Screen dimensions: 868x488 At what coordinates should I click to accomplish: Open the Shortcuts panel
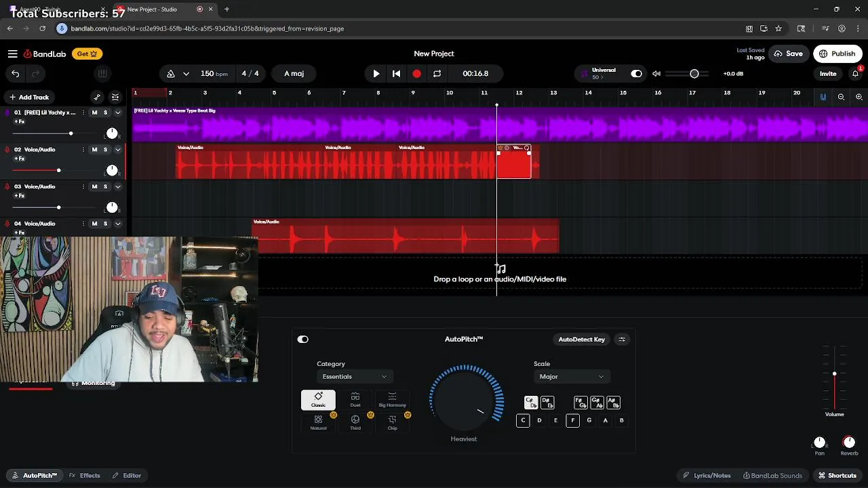837,476
